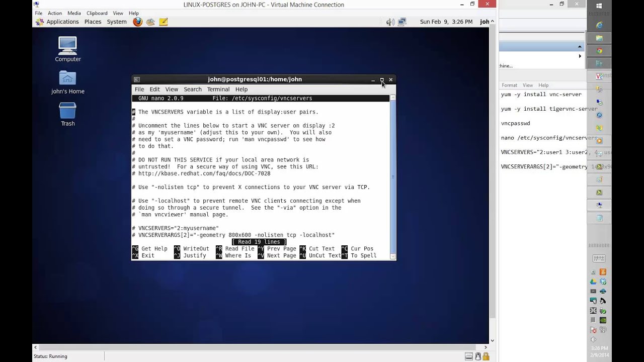Click the network connection icon in GNOME panel
The image size is (644, 362).
pyautogui.click(x=402, y=22)
